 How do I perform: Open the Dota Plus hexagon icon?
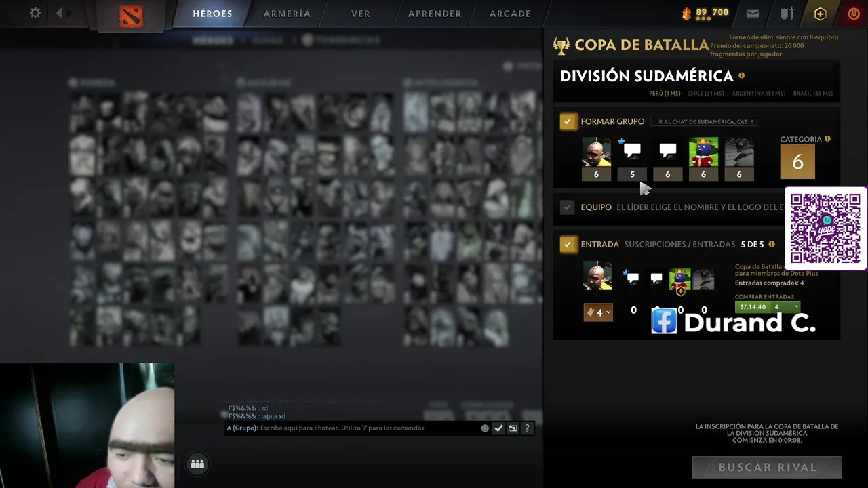(x=821, y=14)
